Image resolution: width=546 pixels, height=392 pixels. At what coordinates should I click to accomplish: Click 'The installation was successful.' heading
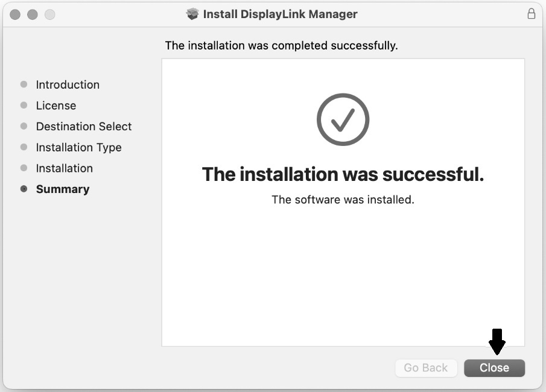coord(343,174)
